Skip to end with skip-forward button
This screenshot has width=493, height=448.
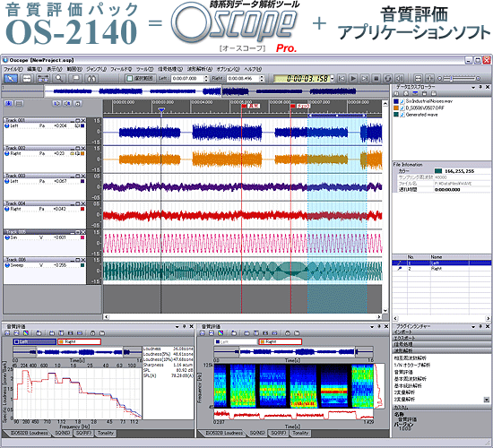(x=365, y=78)
